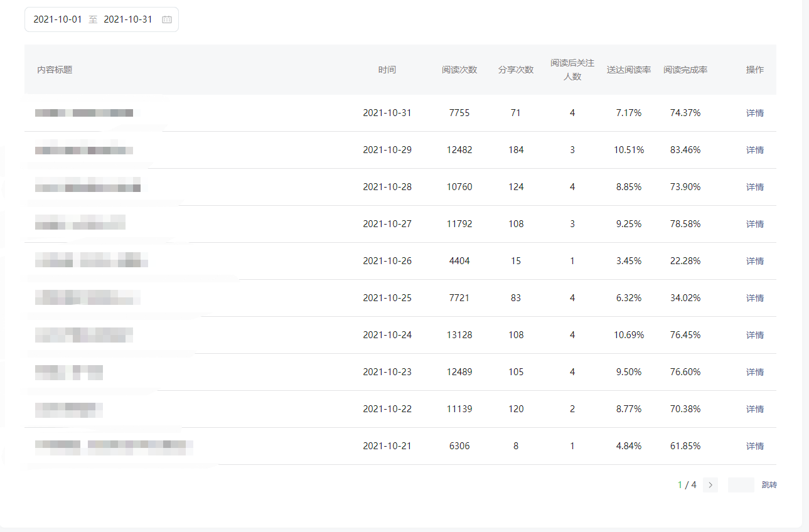Click the page number jump input box
The image size is (809, 532).
tap(741, 485)
